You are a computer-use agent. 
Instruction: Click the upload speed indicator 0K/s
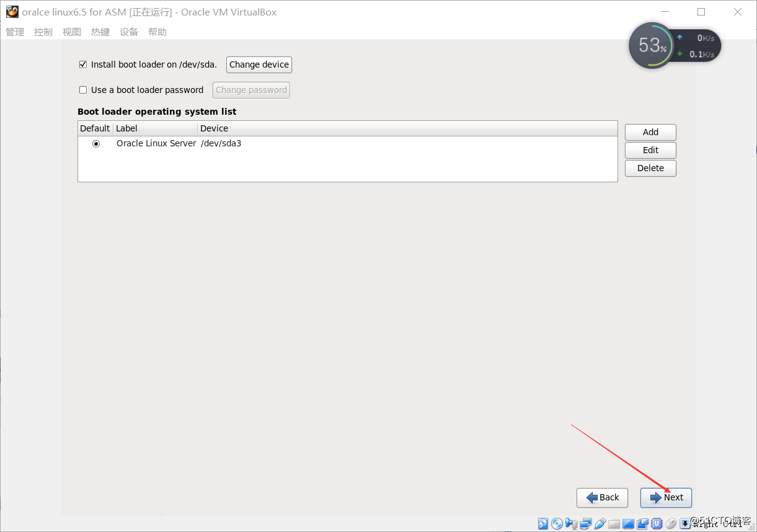696,38
